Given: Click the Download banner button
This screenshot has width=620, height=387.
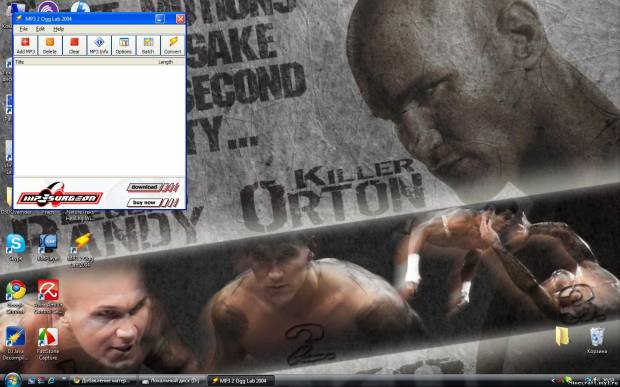Looking at the screenshot, I should (x=153, y=187).
